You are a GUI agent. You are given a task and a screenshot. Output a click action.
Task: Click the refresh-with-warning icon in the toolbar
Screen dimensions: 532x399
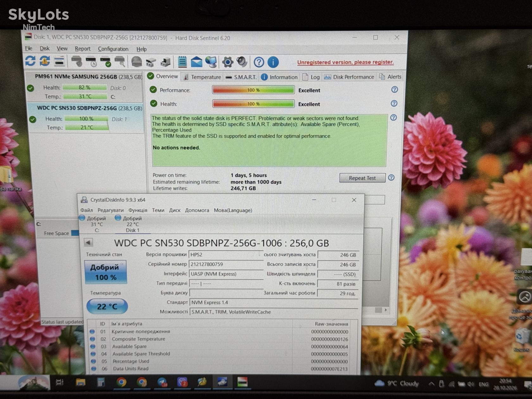pos(45,61)
